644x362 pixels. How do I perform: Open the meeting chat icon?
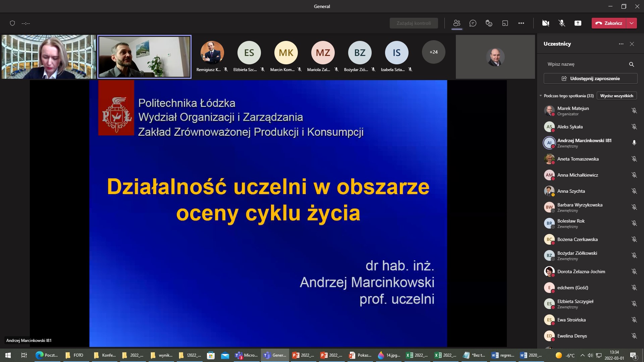tap(473, 23)
